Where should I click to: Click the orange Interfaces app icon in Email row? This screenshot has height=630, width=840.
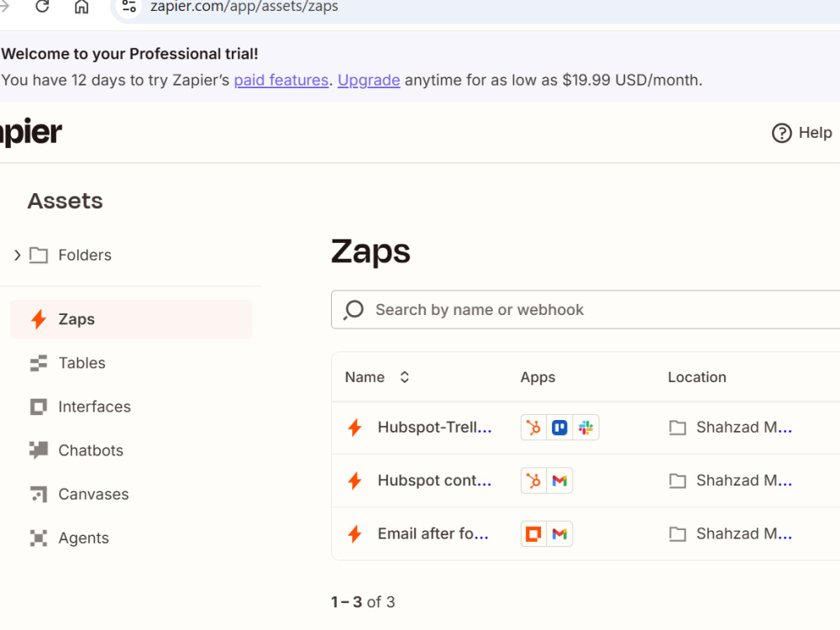point(533,533)
